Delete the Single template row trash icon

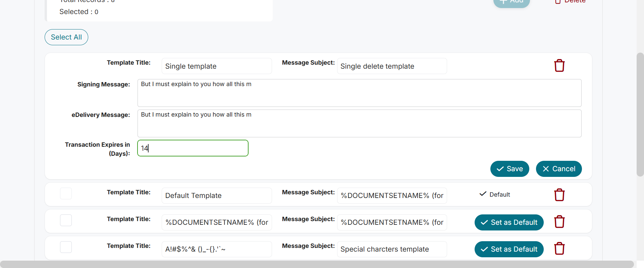point(559,66)
